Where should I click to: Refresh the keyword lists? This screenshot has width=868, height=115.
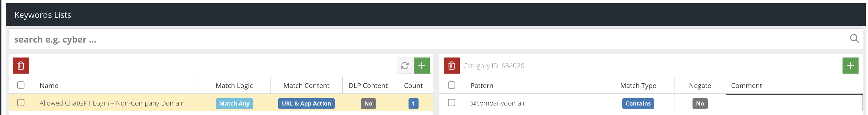pyautogui.click(x=405, y=66)
